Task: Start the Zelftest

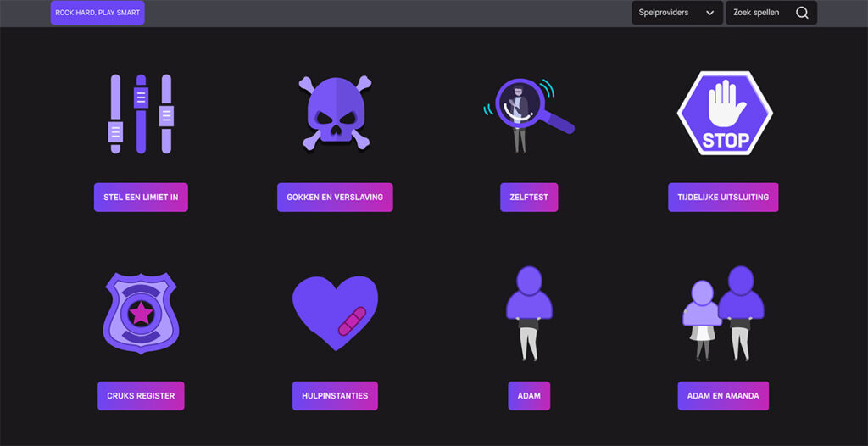Action: [529, 198]
